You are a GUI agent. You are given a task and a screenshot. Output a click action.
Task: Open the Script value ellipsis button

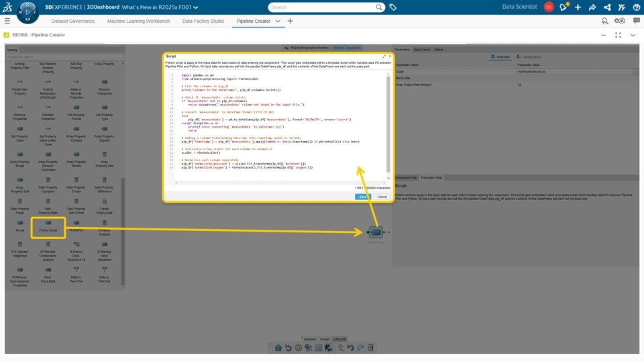635,72
